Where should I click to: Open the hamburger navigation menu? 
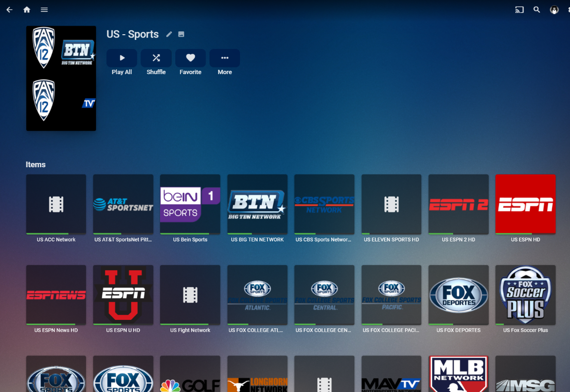coord(44,10)
